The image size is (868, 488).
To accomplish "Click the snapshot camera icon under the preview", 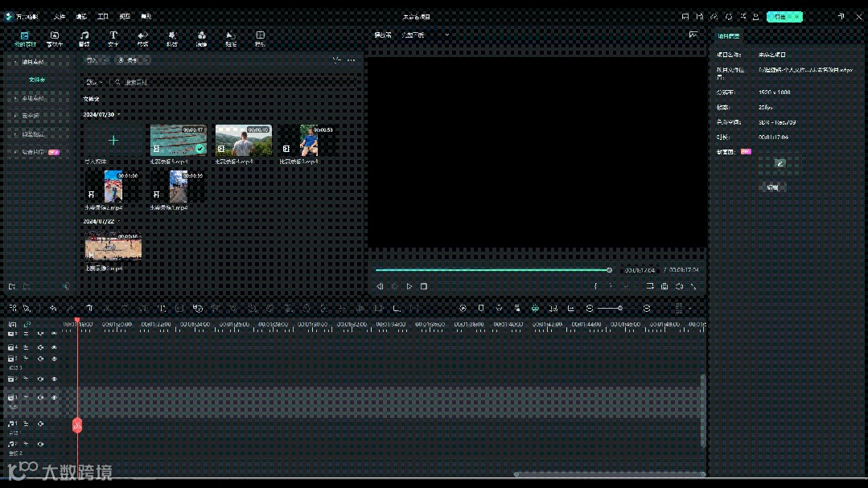I will pos(664,286).
